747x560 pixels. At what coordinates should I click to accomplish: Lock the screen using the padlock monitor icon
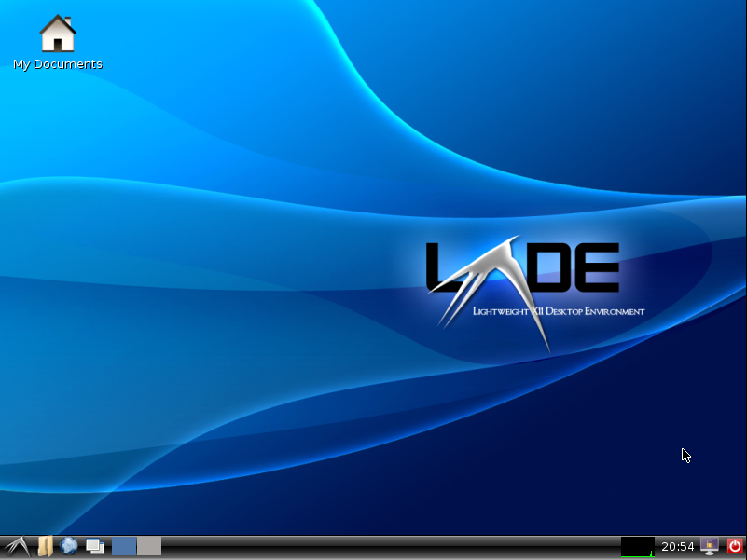point(708,546)
